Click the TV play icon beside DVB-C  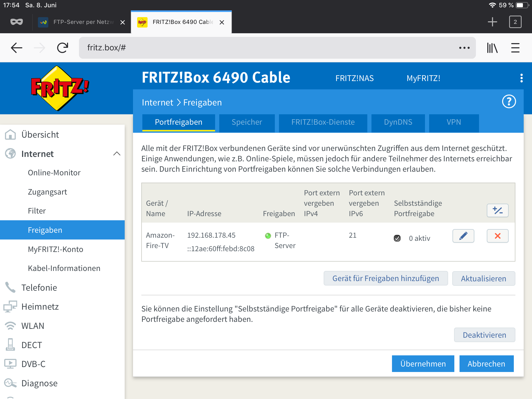click(10, 364)
